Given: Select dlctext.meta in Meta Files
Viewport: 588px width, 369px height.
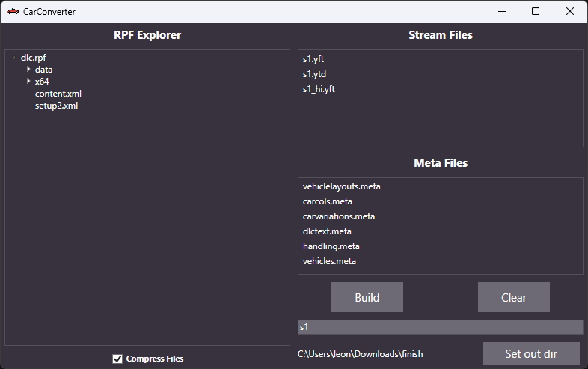Looking at the screenshot, I should coord(328,231).
